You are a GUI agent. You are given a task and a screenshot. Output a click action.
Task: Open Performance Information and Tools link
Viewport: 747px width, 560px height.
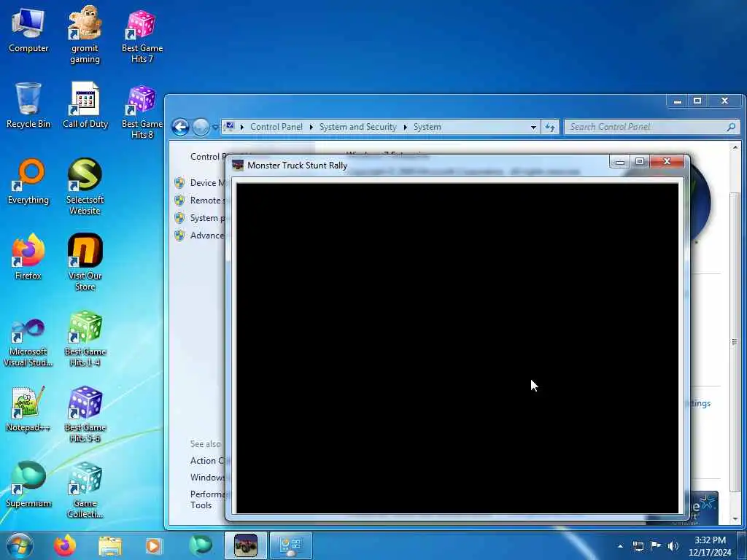(x=207, y=499)
